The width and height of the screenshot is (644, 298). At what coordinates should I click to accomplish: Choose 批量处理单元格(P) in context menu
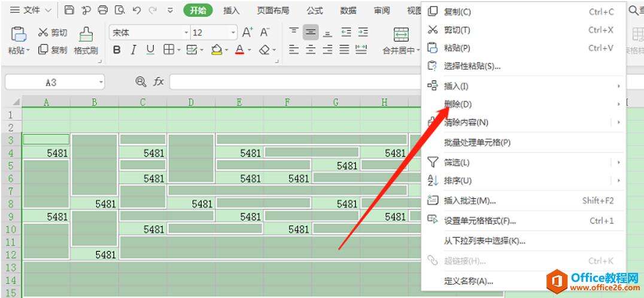pyautogui.click(x=523, y=143)
